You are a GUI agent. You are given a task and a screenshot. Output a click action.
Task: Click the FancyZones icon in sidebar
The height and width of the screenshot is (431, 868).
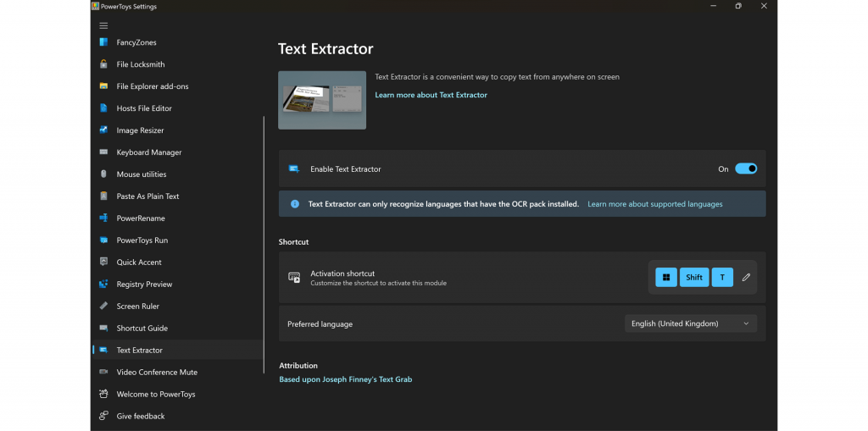[103, 42]
